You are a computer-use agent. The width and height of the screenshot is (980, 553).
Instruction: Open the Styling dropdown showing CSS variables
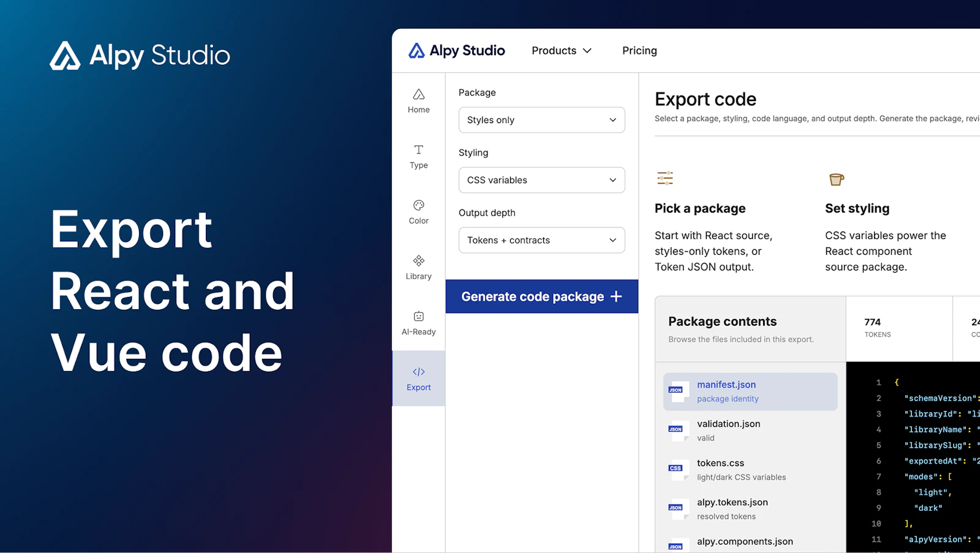542,180
